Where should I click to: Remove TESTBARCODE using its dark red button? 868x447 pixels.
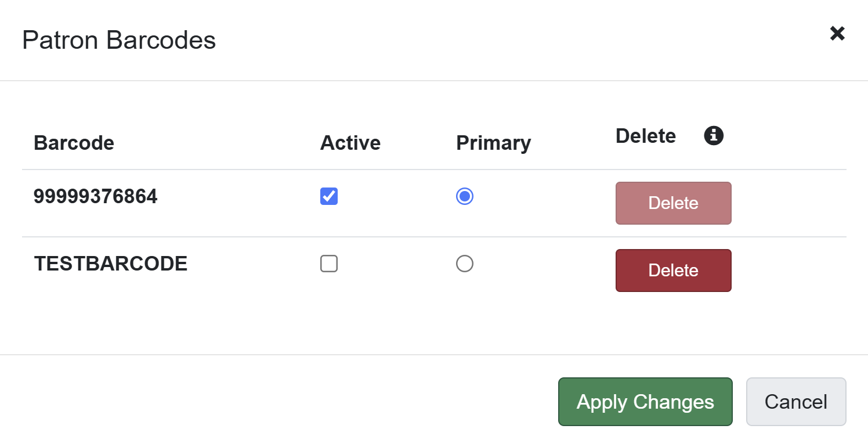(x=673, y=271)
